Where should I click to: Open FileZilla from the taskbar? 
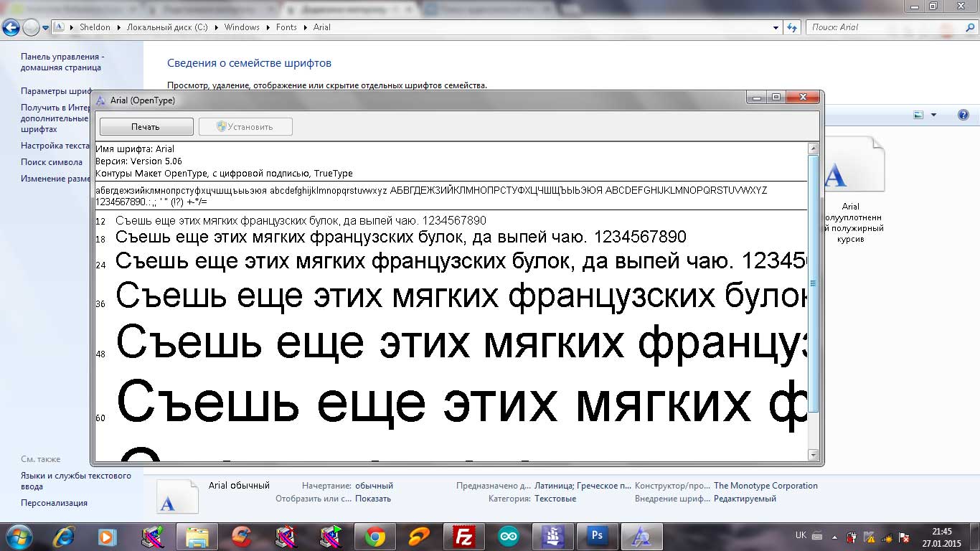coord(464,537)
